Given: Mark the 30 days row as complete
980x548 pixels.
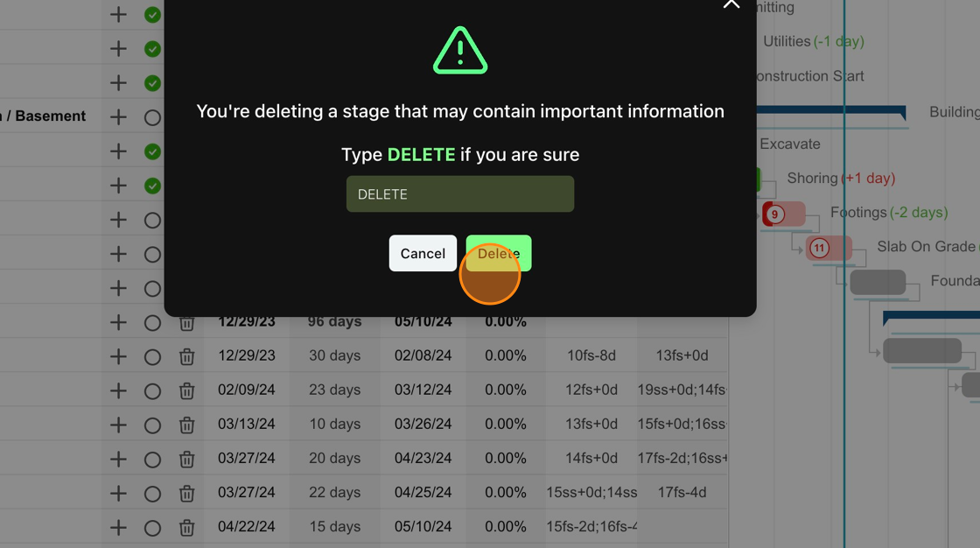Looking at the screenshot, I should pos(152,357).
